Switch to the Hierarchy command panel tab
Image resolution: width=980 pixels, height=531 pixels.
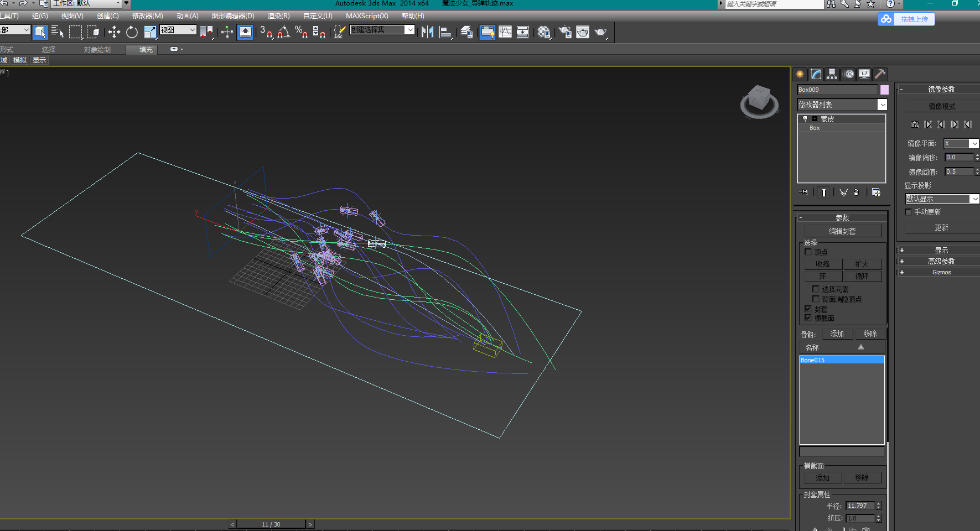[832, 74]
